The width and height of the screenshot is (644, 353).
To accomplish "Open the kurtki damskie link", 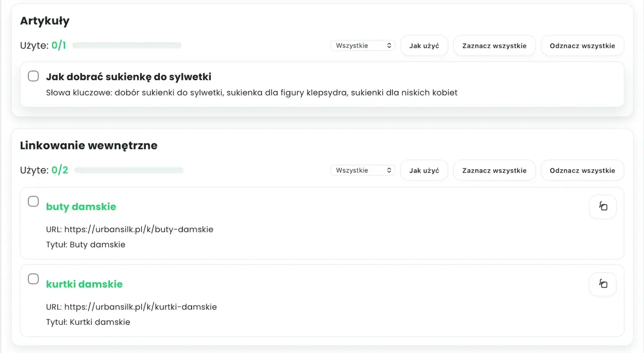I will click(x=84, y=284).
